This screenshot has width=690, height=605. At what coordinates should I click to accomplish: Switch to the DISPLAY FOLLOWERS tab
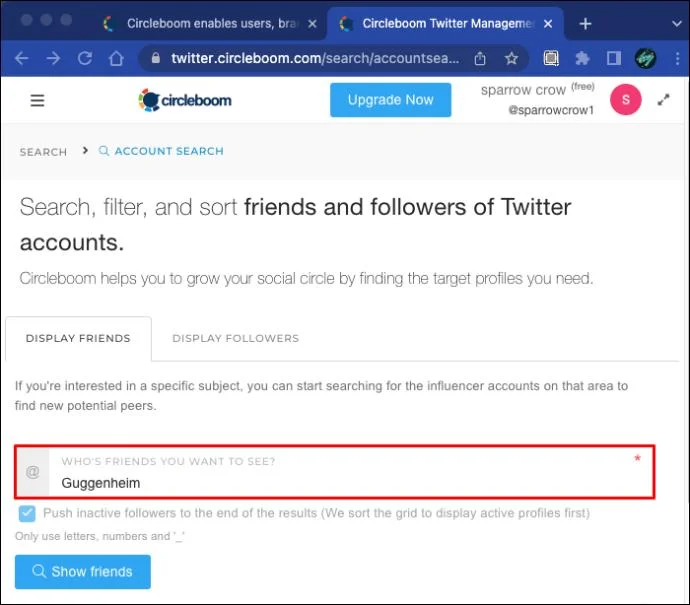click(x=235, y=338)
